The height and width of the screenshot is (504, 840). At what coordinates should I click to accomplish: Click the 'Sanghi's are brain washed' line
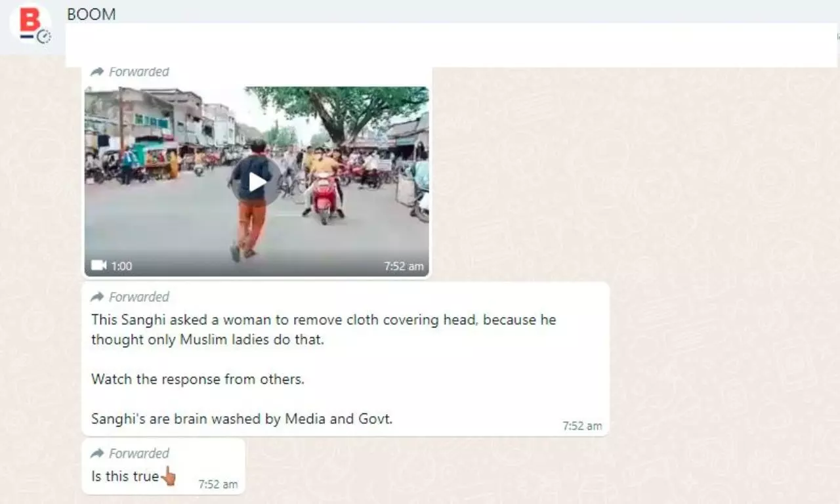coord(241,419)
